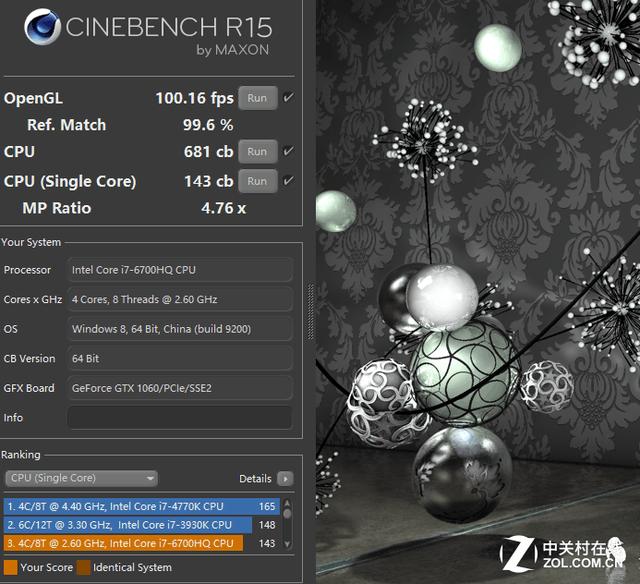640x584 pixels.
Task: Click the single core score 143 cb
Action: click(x=208, y=181)
